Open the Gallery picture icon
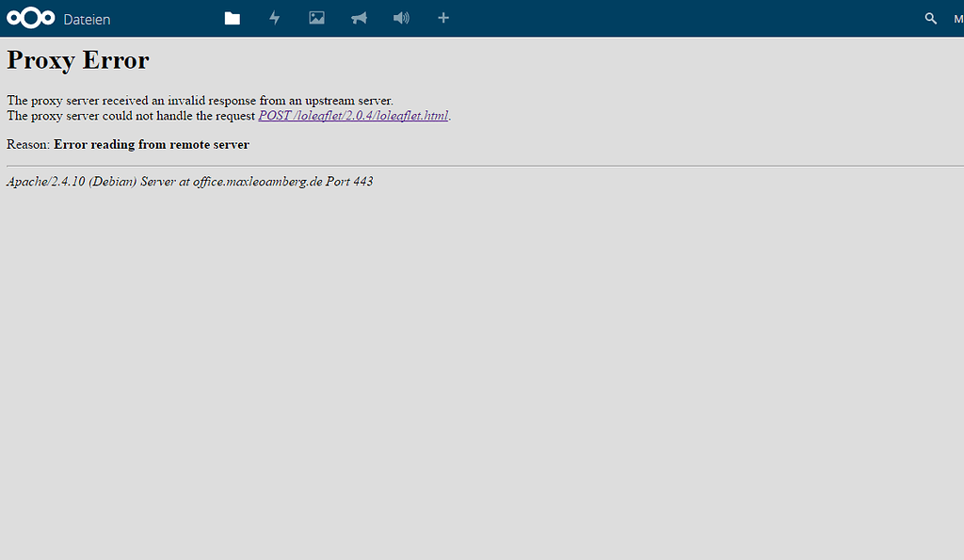964x560 pixels. pos(316,19)
